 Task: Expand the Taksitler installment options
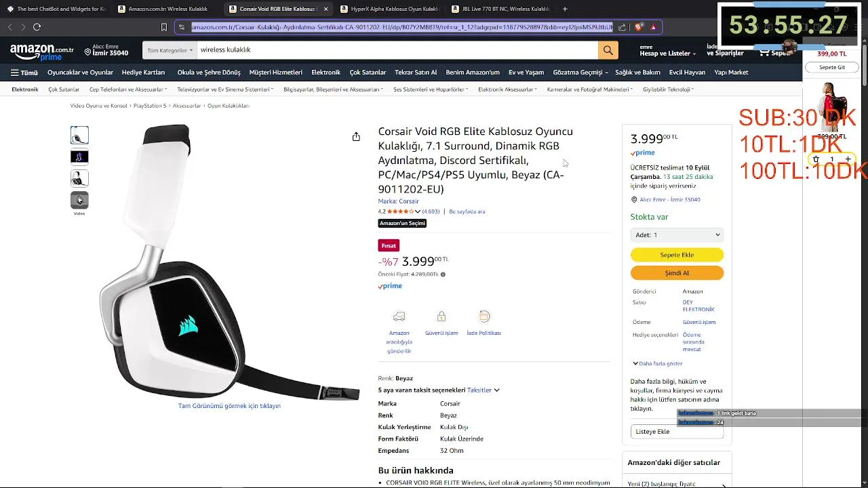(483, 390)
